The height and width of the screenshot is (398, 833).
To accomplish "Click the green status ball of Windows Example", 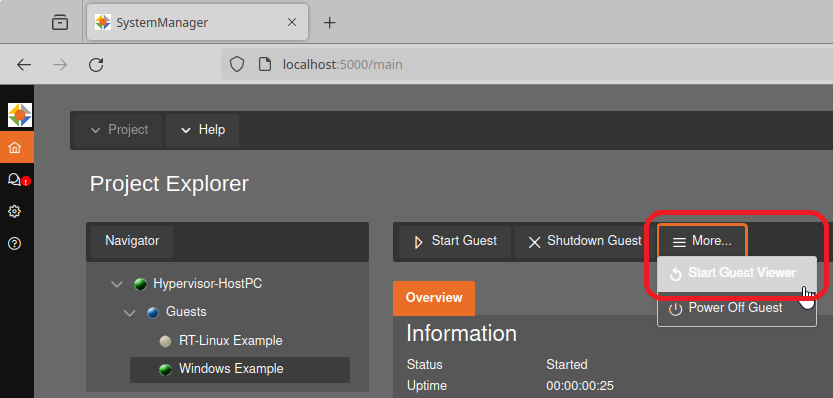I will [x=165, y=370].
